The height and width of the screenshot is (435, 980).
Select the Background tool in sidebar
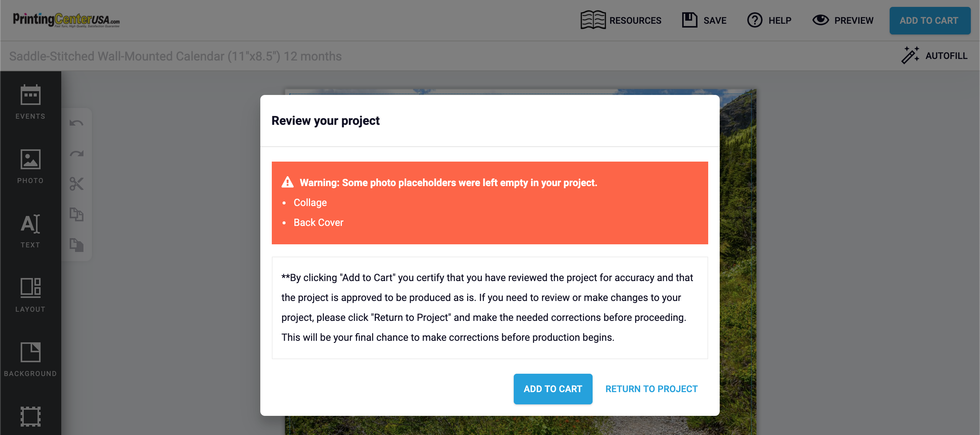click(30, 360)
